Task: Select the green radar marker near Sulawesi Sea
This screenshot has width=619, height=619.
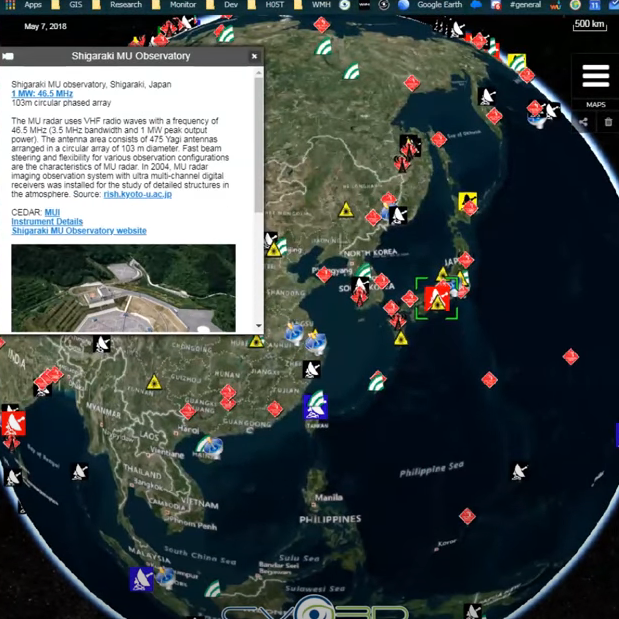Action: [213, 589]
